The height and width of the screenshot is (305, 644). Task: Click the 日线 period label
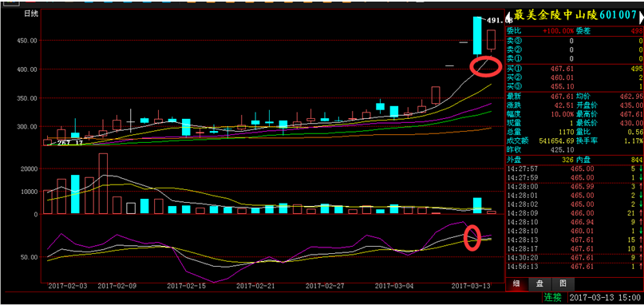(x=31, y=14)
